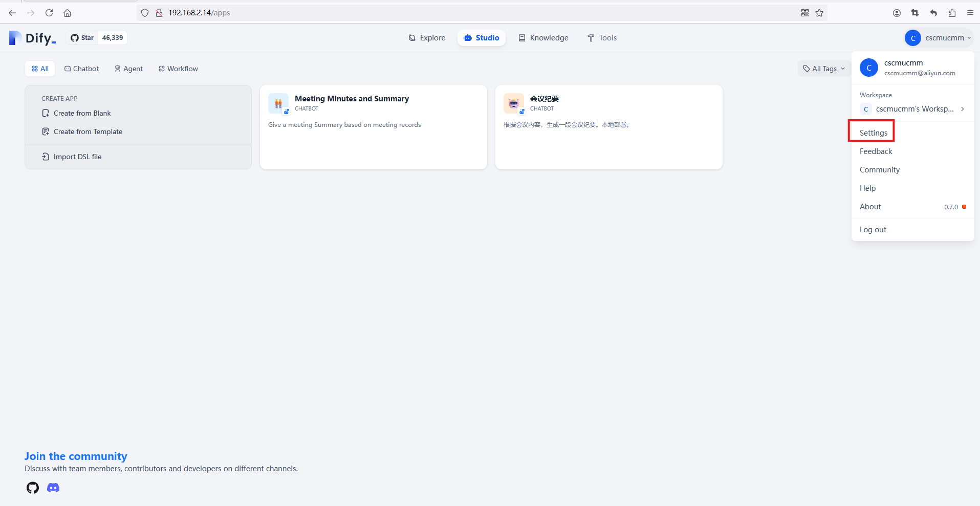Bookmark this page with the star icon
Image resolution: width=980 pixels, height=506 pixels.
point(819,13)
